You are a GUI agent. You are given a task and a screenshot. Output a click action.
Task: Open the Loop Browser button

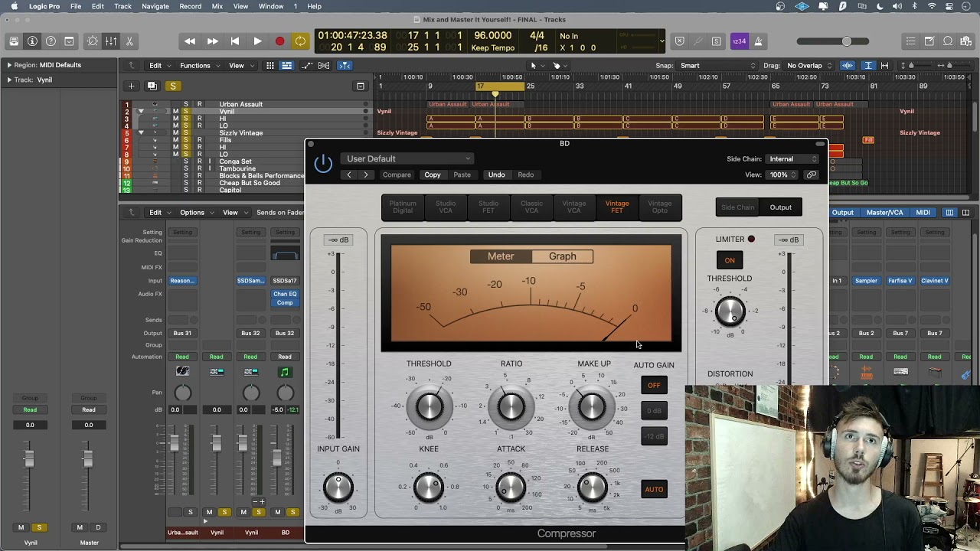[948, 41]
